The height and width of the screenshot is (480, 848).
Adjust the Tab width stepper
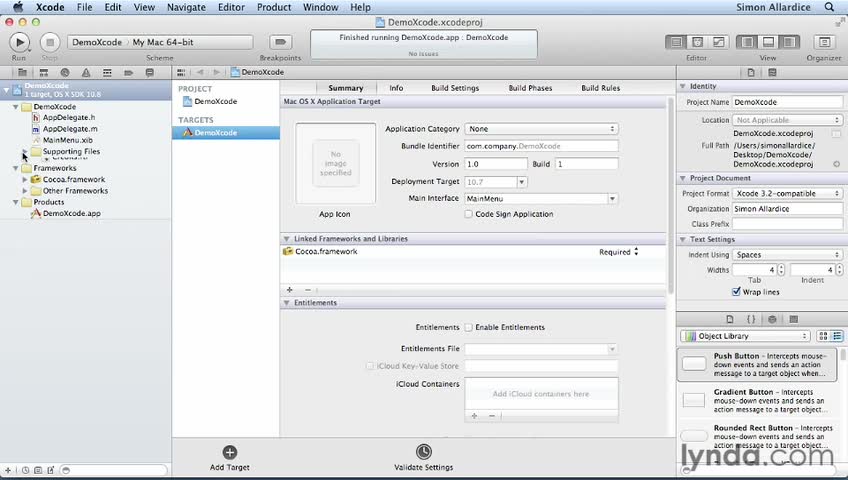[x=781, y=270]
